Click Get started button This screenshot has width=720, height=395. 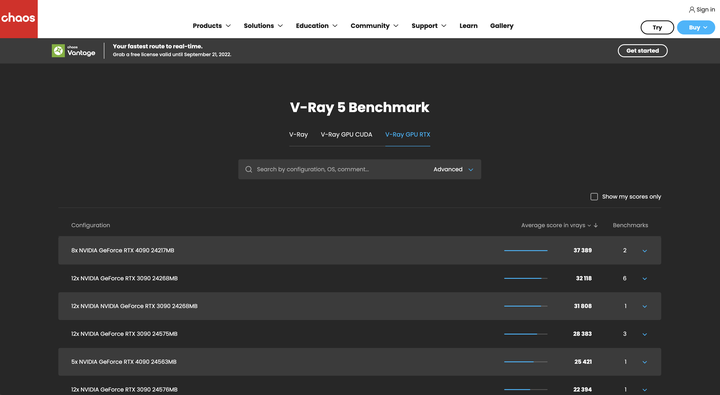pyautogui.click(x=642, y=51)
